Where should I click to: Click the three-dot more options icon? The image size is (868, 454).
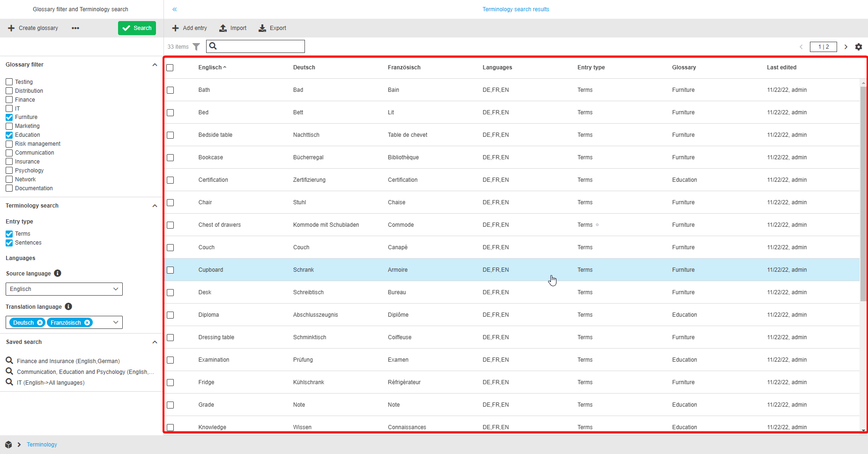75,28
